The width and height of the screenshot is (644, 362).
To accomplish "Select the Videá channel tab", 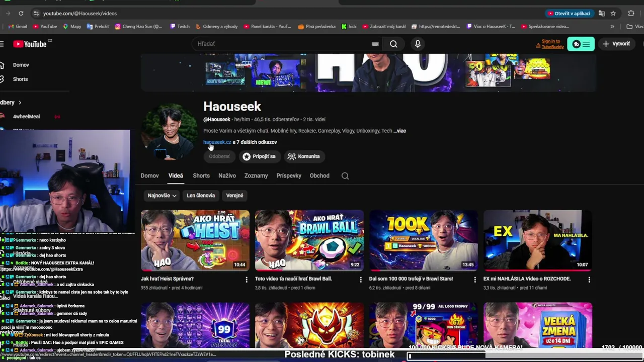I will pyautogui.click(x=176, y=175).
